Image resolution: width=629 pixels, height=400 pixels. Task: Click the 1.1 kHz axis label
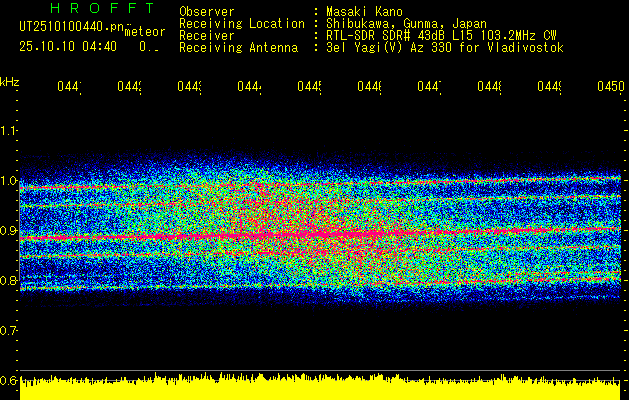(x=8, y=131)
